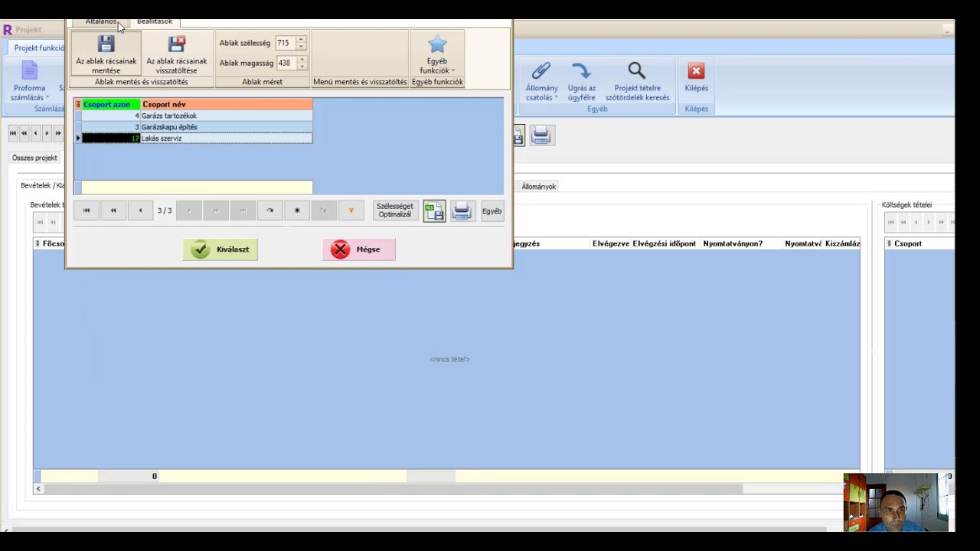Viewport: 980px width, 551px height.
Task: Open Proforma számlázás in Projekt window
Action: (x=29, y=83)
